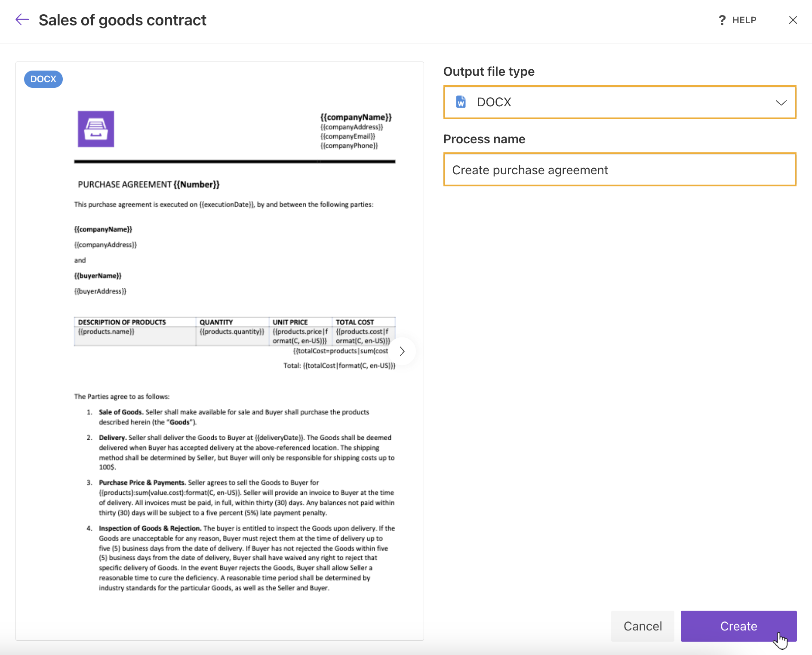The image size is (812, 655).
Task: Expand the Output file type chevron
Action: (x=781, y=102)
